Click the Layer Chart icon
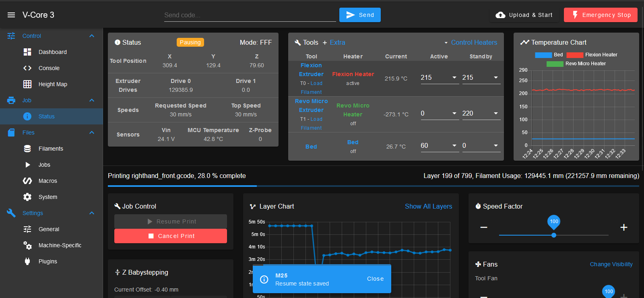Viewport: 644px width, 298px height. pos(253,207)
